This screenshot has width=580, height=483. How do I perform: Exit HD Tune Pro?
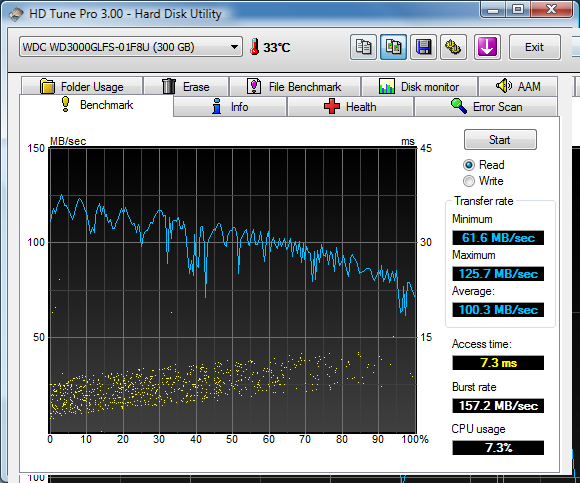click(x=535, y=47)
